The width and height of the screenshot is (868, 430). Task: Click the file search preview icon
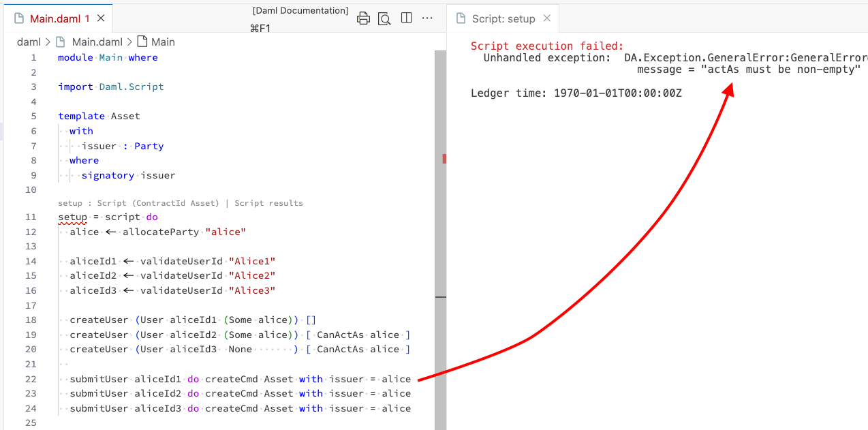point(384,18)
